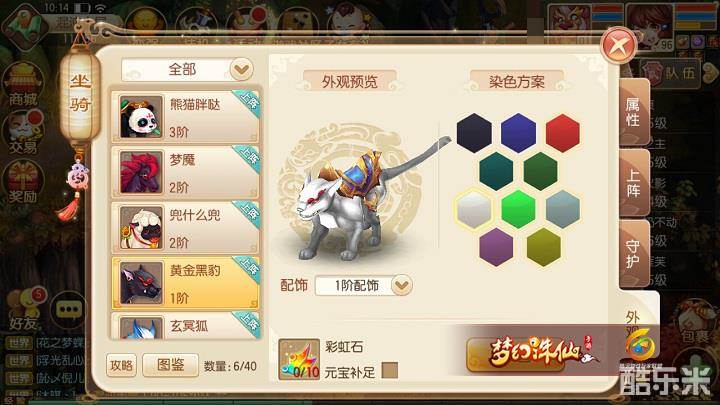Select the 兜什么兜 sheep mount
This screenshot has height=405, width=720.
point(186,228)
